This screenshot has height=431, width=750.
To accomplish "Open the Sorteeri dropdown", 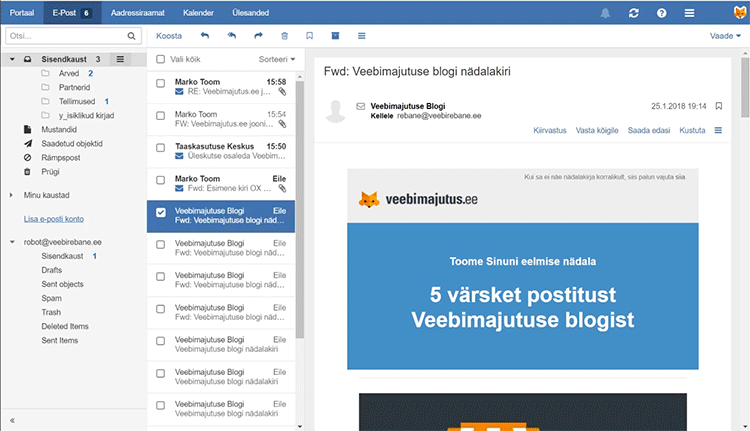I will 277,59.
